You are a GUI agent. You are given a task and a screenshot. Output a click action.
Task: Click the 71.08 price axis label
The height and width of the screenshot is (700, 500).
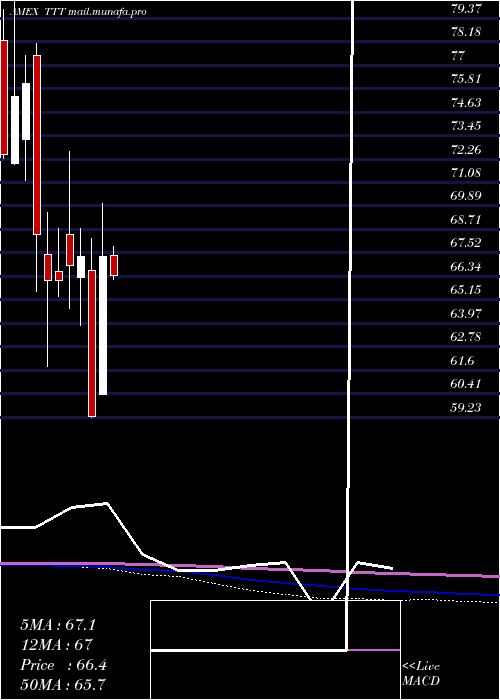(x=466, y=173)
